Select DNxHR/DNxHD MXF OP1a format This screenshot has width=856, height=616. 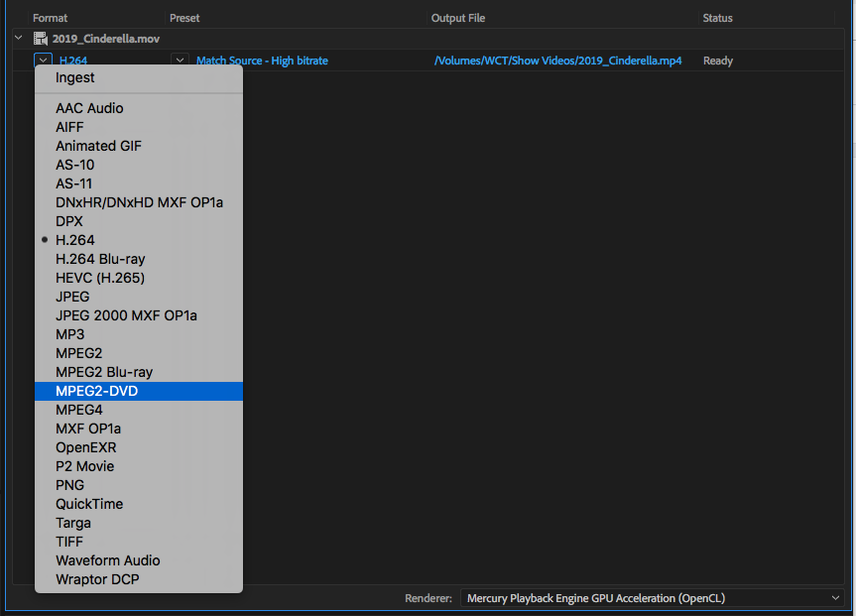click(139, 202)
